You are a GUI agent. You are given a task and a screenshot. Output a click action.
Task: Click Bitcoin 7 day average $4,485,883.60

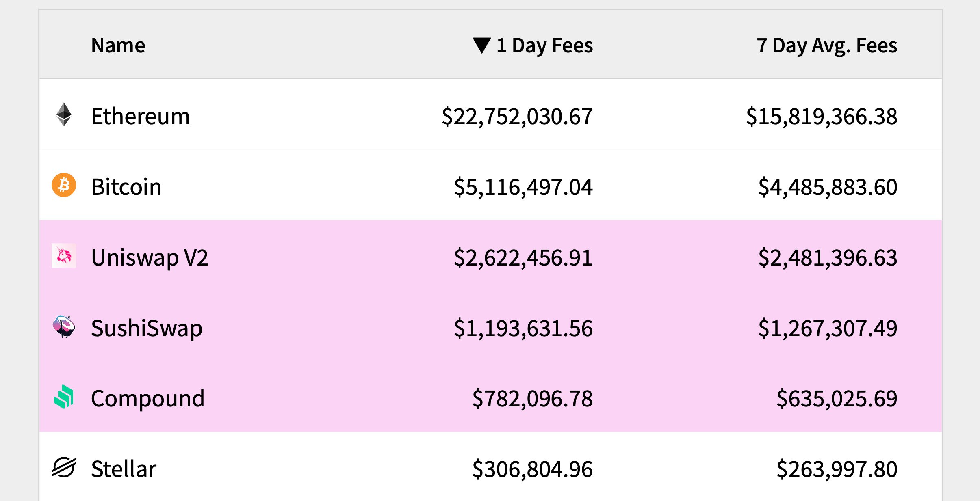click(828, 187)
